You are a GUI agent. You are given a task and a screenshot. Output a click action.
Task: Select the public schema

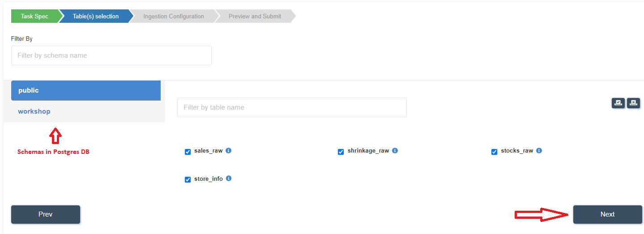(86, 90)
